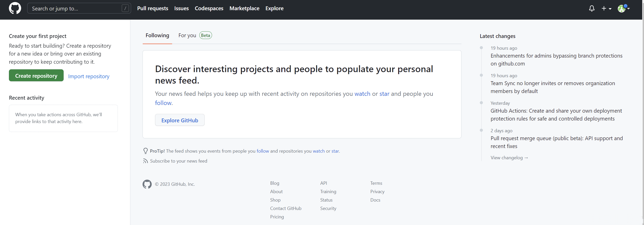Click Import repository link
644x225 pixels.
click(89, 76)
